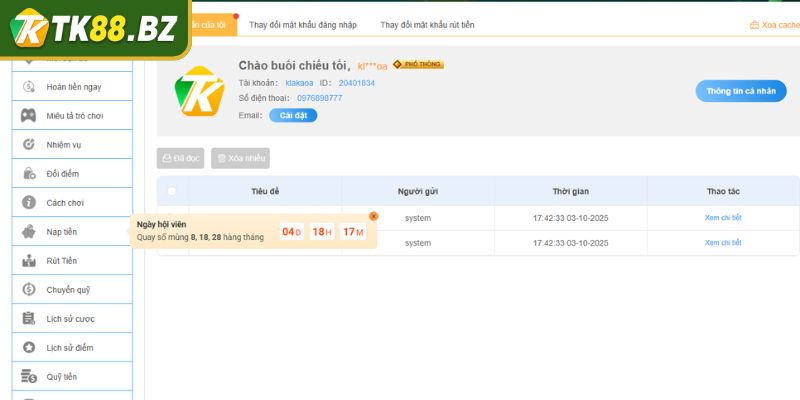800x400 pixels.
Task: Click the Xóa nhiều button
Action: click(x=240, y=158)
